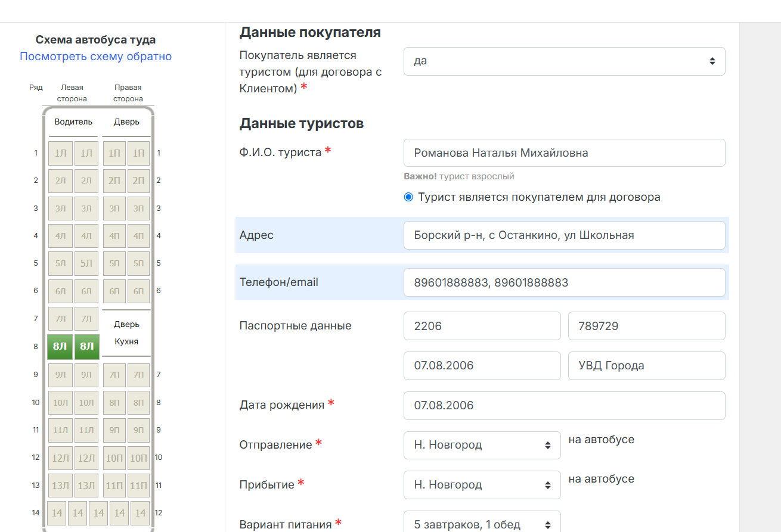Focus the Дата рождения date field
781x532 pixels.
click(x=564, y=406)
